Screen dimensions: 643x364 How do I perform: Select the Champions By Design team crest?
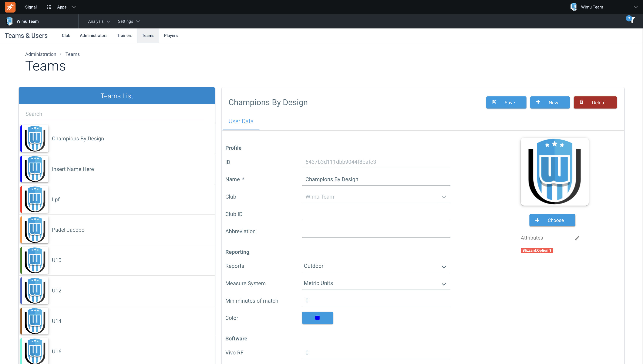35,138
